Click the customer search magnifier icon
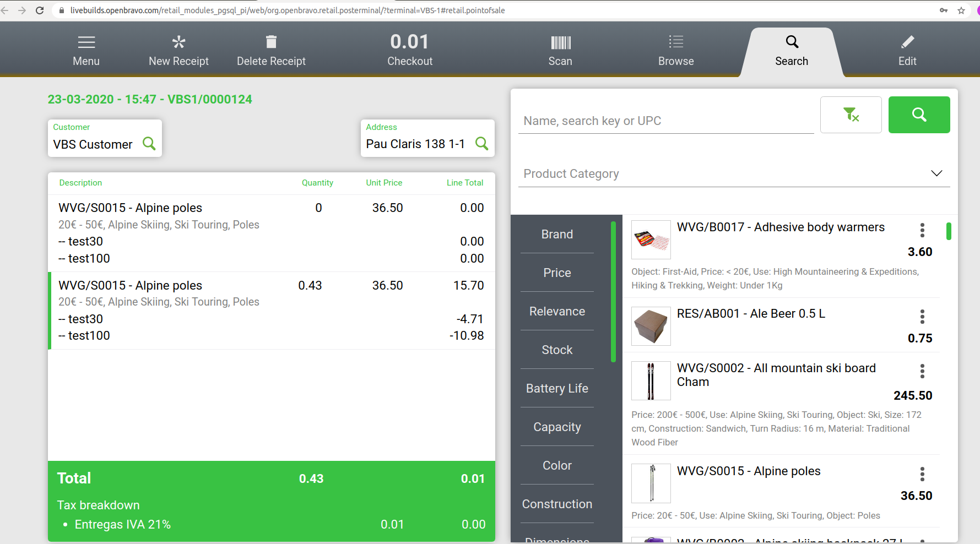The width and height of the screenshot is (980, 544). (149, 144)
